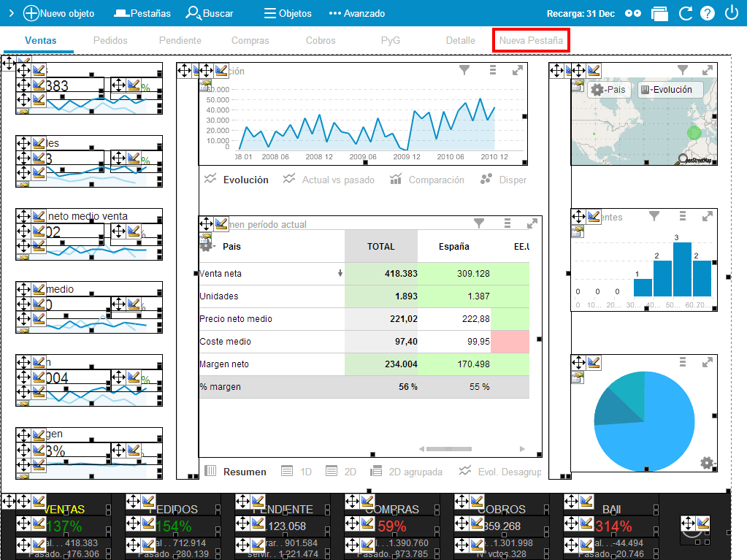Click the reload arrow icon in top bar
The width and height of the screenshot is (747, 560).
click(x=685, y=13)
